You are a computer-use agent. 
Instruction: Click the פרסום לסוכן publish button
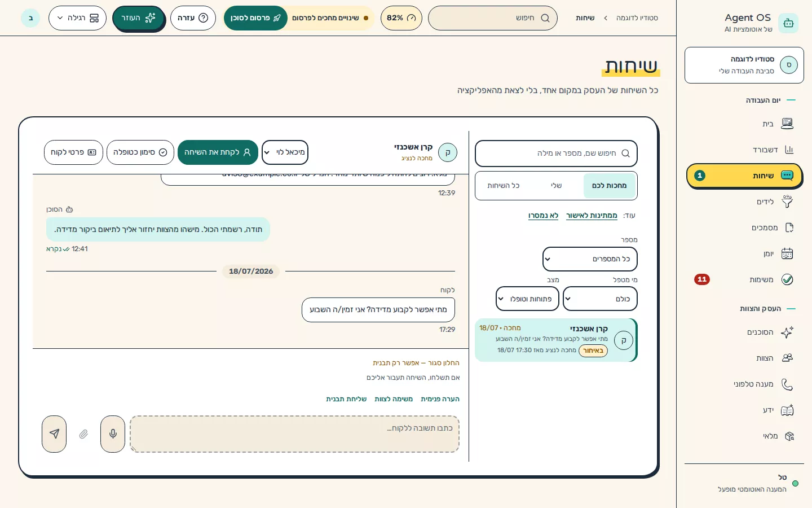point(255,18)
